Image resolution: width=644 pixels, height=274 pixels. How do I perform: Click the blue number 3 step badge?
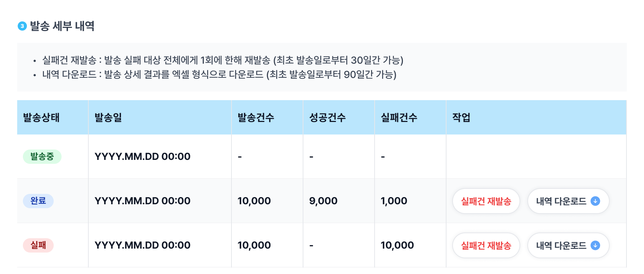coord(22,26)
